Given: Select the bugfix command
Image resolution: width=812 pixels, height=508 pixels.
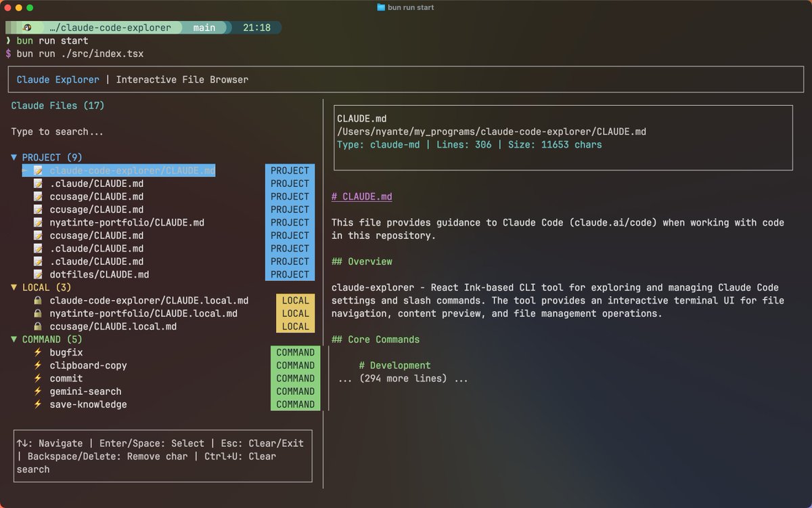Looking at the screenshot, I should (66, 352).
